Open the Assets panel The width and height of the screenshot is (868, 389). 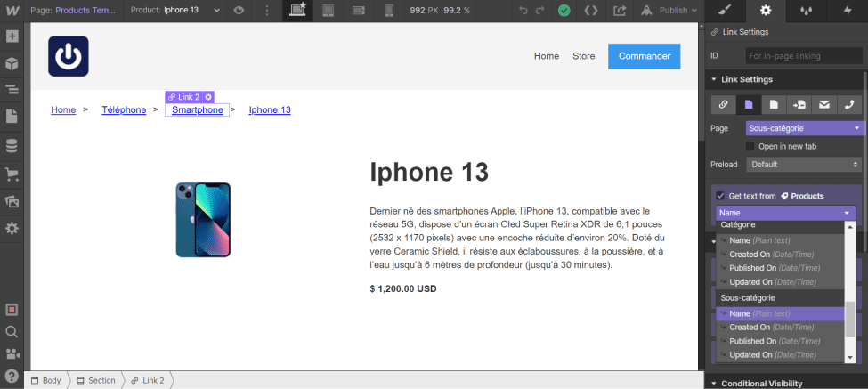coord(12,201)
